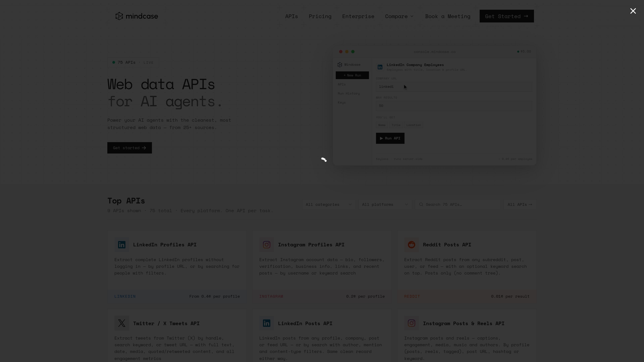The image size is (644, 362).
Task: Click the Search 75 APIs field
Action: point(458,205)
